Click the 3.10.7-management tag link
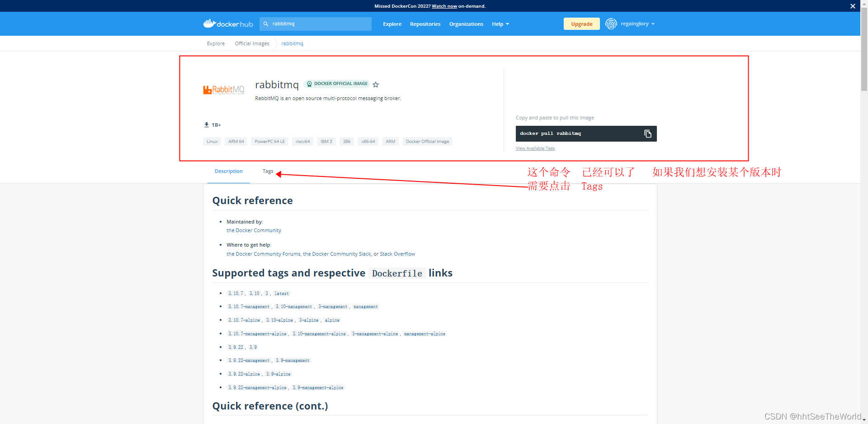Screen dimensions: 868x424 (x=249, y=307)
